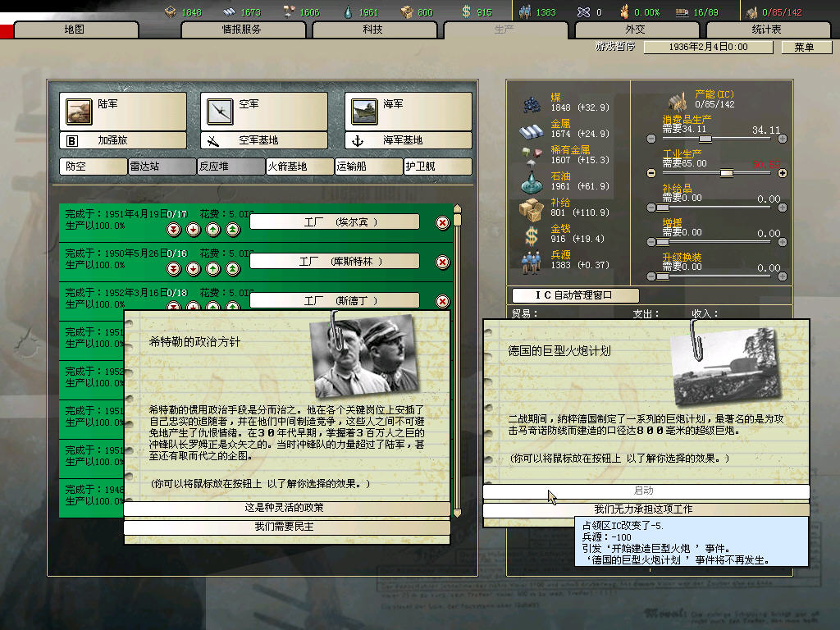
Task: Decrease 消费品生产 with the minus button
Action: click(651, 139)
